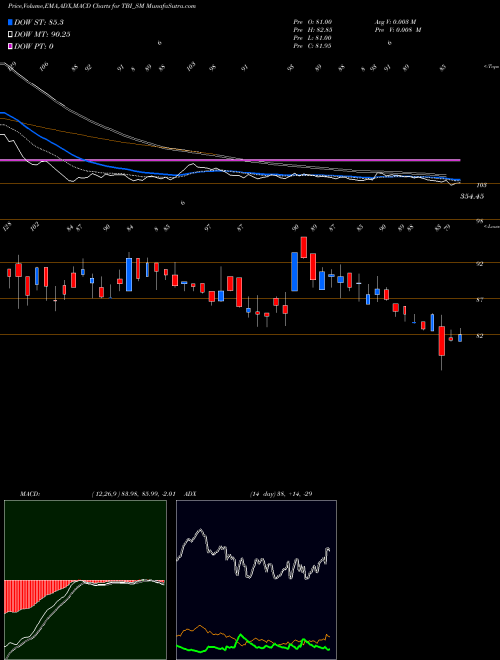500x660 pixels.
Task: Click the 'Pre O: 81.00' value
Action: (x=313, y=21)
